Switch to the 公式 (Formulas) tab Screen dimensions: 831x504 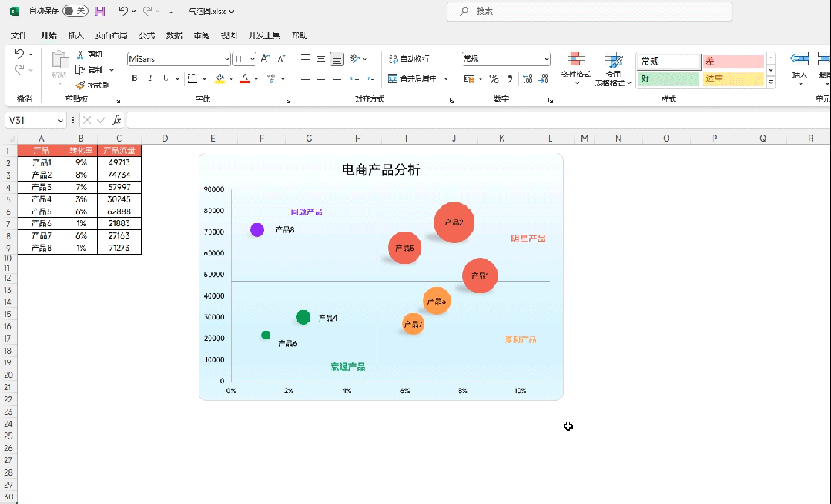pos(147,35)
